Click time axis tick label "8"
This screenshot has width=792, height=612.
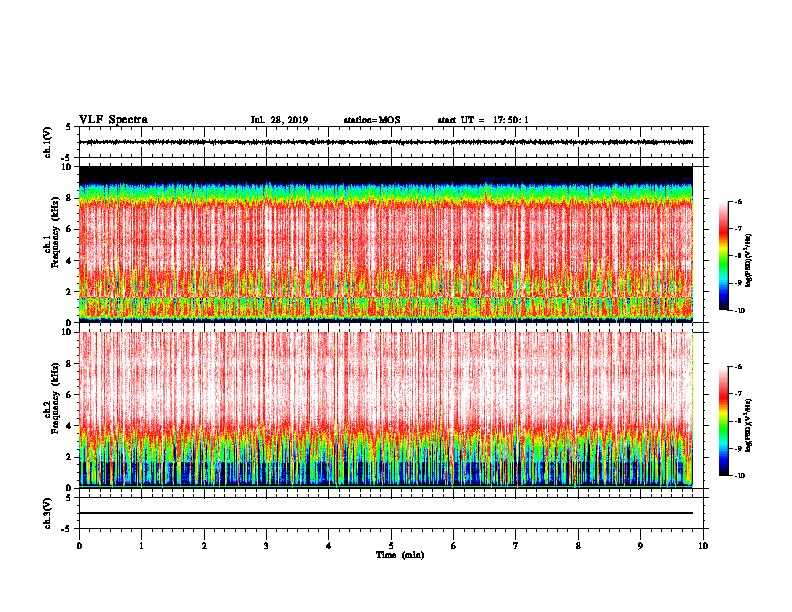(578, 545)
